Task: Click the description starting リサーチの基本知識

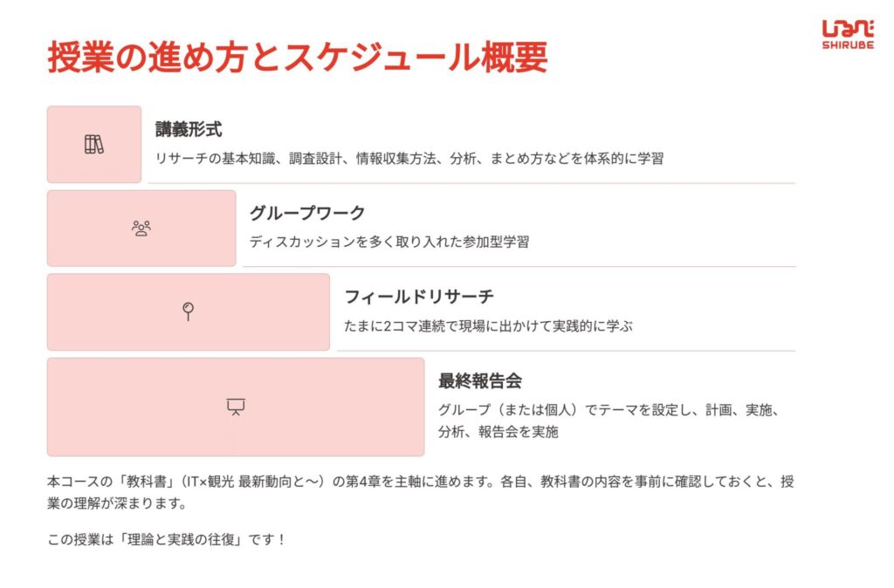Action: [409, 159]
